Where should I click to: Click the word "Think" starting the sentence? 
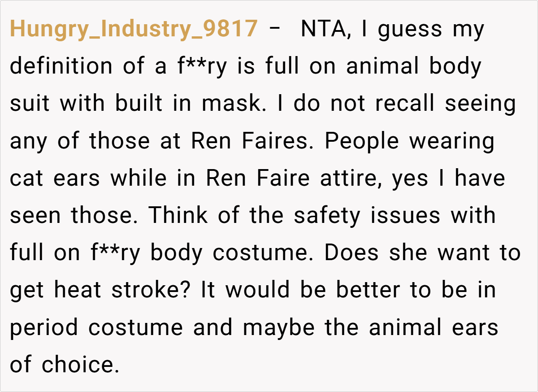pyautogui.click(x=178, y=216)
